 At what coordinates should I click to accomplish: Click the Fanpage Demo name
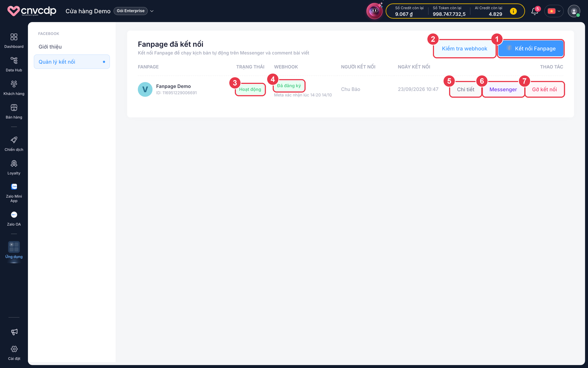coord(173,86)
